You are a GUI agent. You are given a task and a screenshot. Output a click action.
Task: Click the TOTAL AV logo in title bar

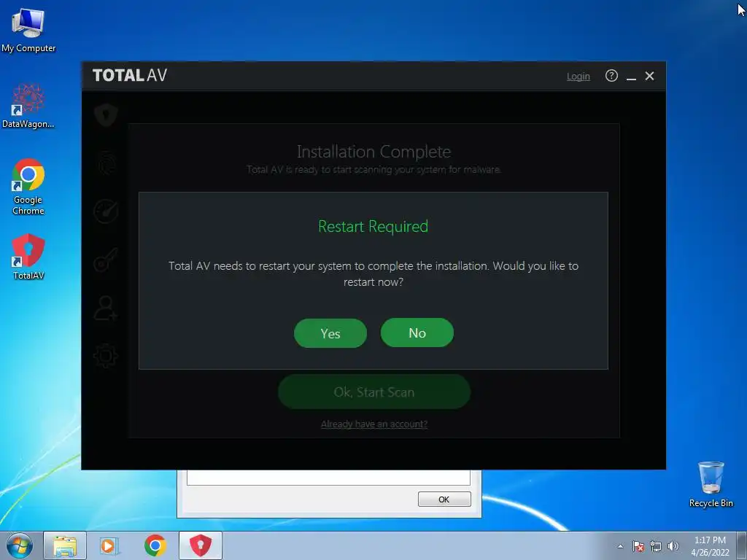pos(130,75)
